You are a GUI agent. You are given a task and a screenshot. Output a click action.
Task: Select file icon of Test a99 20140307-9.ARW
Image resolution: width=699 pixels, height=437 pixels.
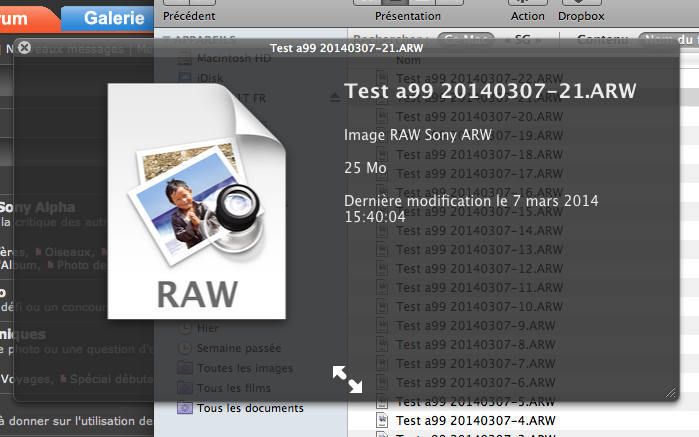[x=382, y=326]
